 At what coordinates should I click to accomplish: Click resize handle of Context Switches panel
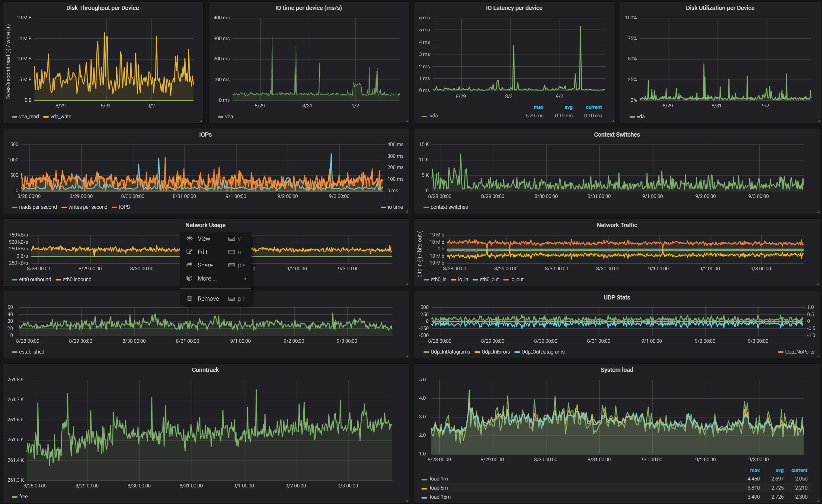click(818, 211)
